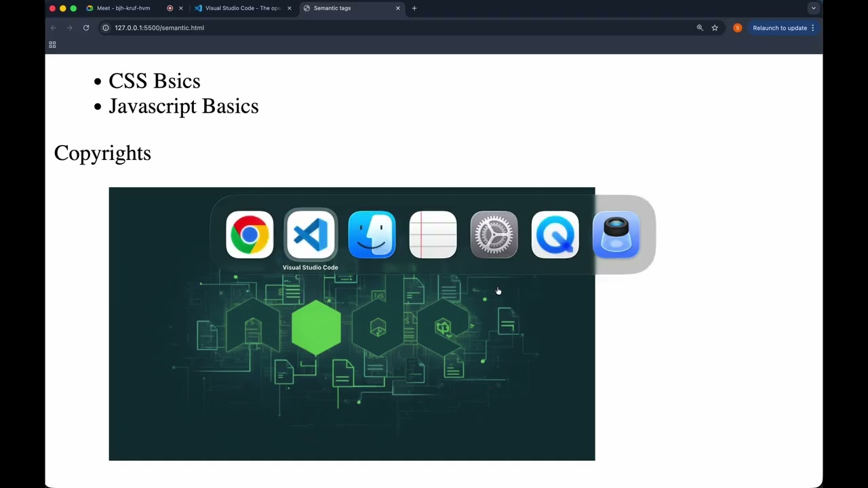
Task: Open Chrome's three-dot menu
Action: click(812, 28)
